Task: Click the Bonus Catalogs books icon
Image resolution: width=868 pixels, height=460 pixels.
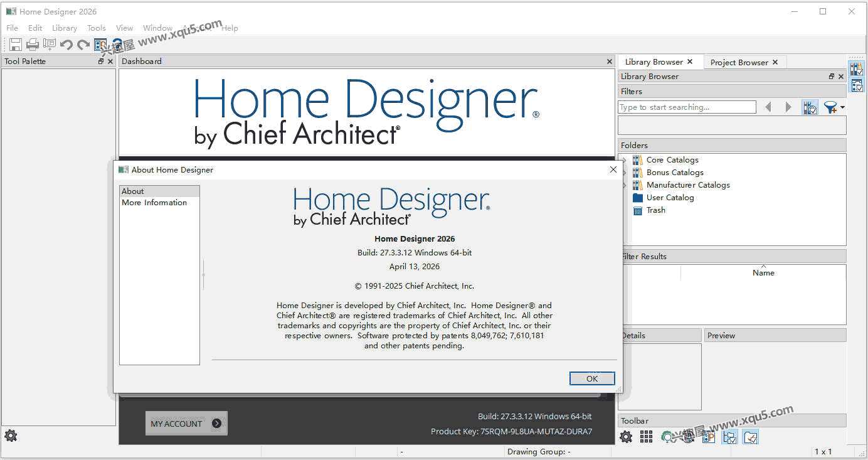Action: [638, 173]
